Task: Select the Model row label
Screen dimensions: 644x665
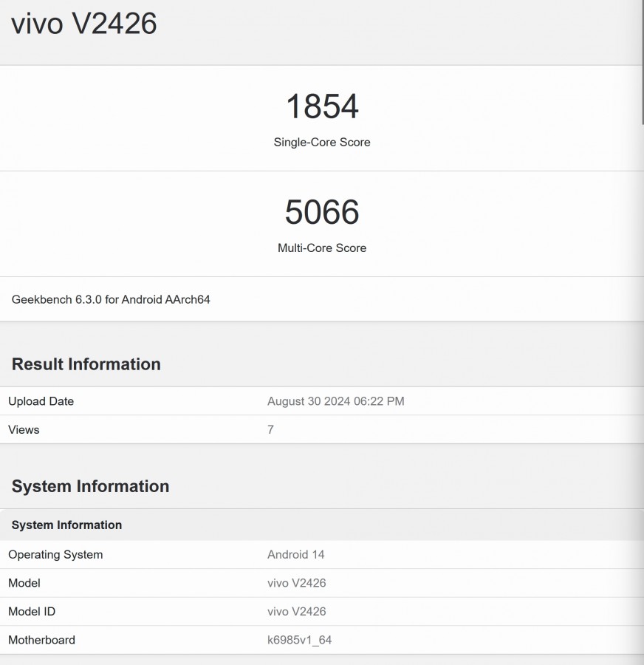Action: (24, 583)
